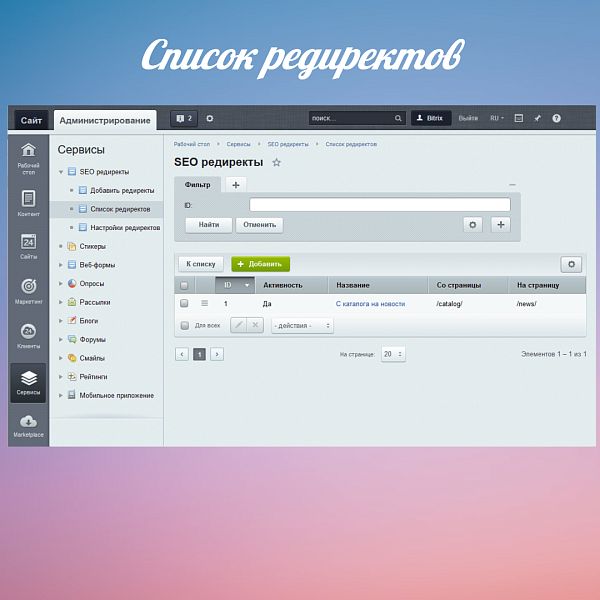600x600 pixels.
Task: Select Настройки редиректов in the tree
Action: 125,228
